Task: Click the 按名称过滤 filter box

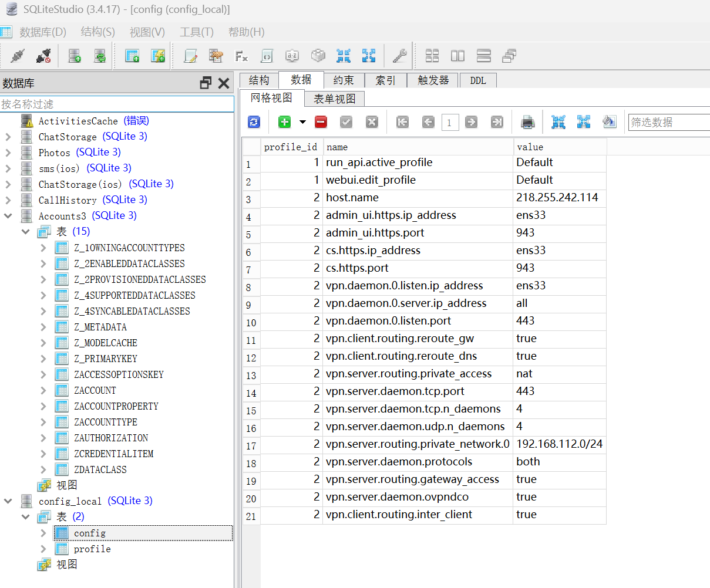Action: click(x=116, y=104)
